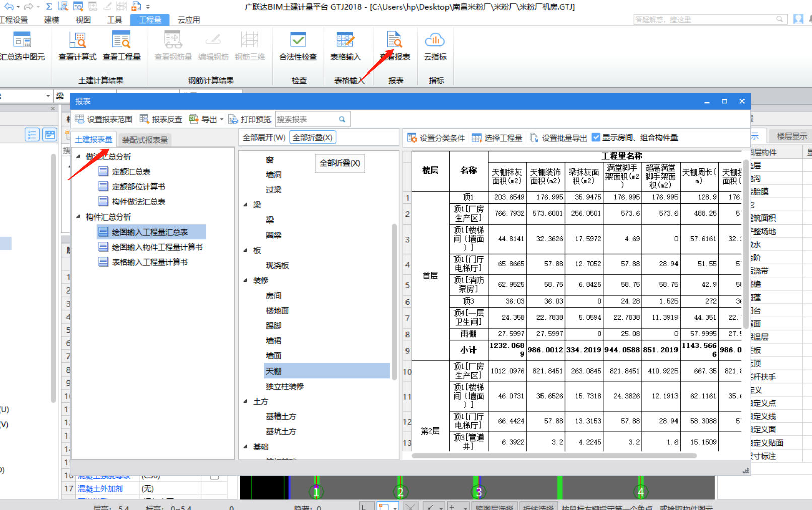Click the 全部折叠(X) toolbar button

pyautogui.click(x=313, y=137)
